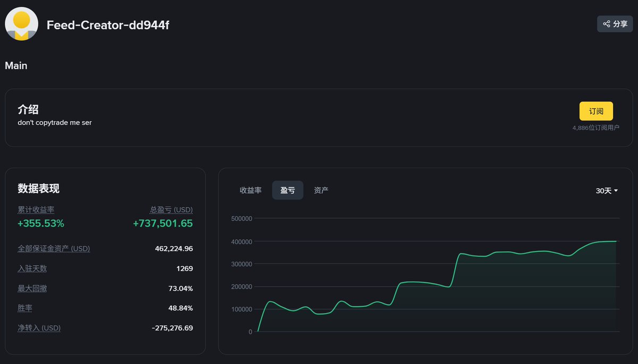Click the 1269 days value
This screenshot has width=638, height=364.
tap(184, 269)
